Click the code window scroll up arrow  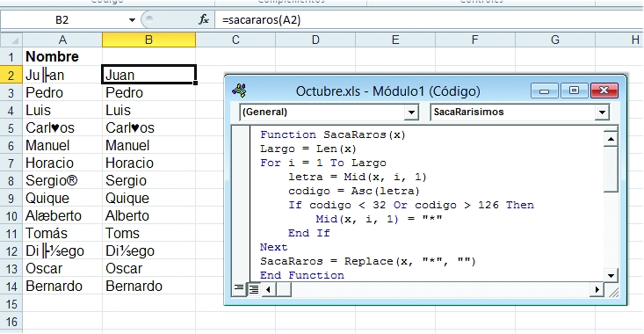coord(611,139)
